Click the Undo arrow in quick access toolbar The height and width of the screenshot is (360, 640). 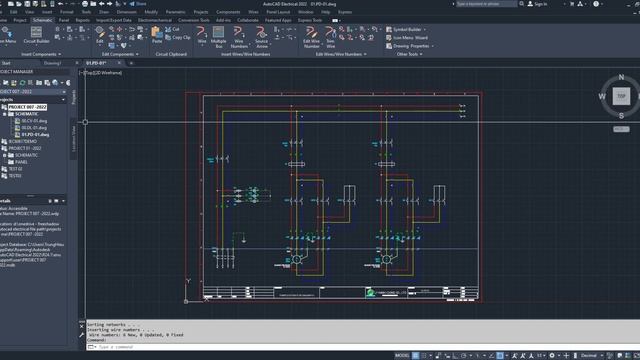(x=60, y=4)
